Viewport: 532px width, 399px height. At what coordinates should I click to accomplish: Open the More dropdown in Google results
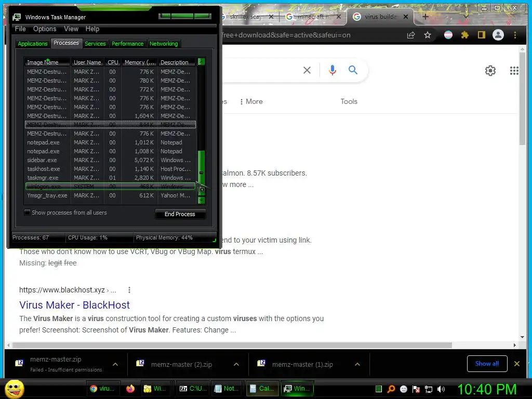click(x=251, y=101)
